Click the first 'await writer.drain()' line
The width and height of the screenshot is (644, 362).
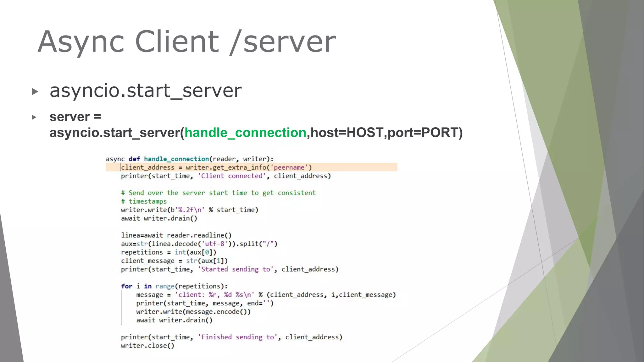[x=159, y=218]
